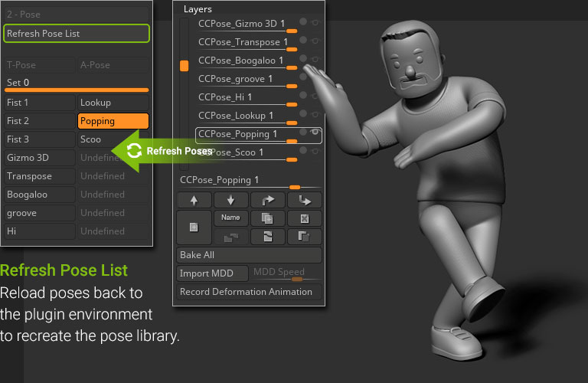Apply the Popping pose
This screenshot has height=383, width=588.
pyautogui.click(x=113, y=121)
